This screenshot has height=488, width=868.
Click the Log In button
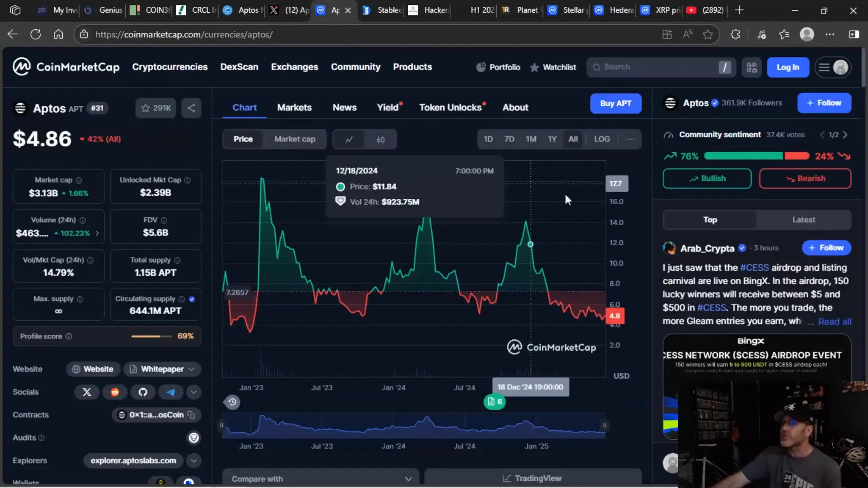click(788, 67)
